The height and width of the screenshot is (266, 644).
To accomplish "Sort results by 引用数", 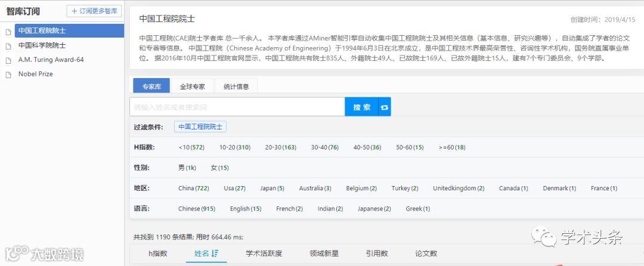I will pos(377,253).
